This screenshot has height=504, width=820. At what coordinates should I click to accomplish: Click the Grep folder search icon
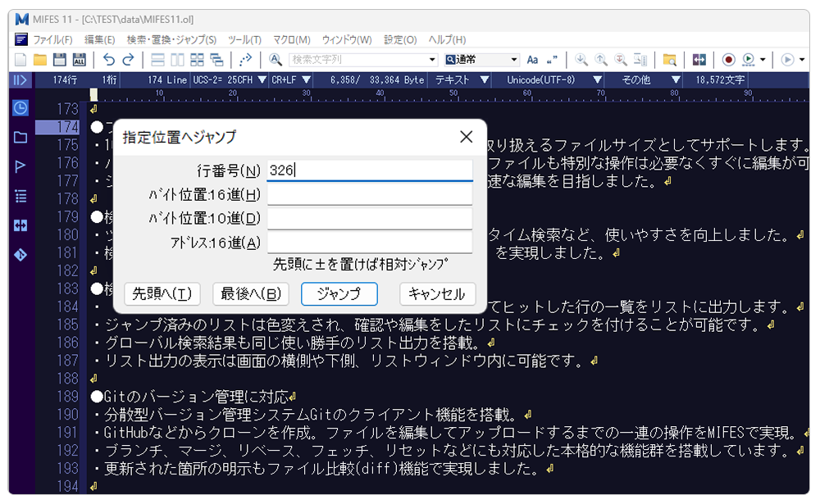(670, 60)
